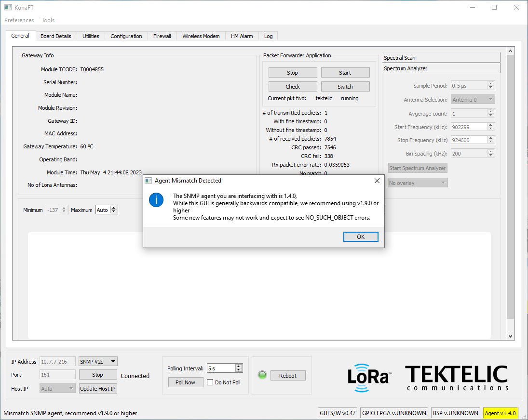Close the Agent Mismatch Detected dialog
528x420 pixels.
point(377,181)
